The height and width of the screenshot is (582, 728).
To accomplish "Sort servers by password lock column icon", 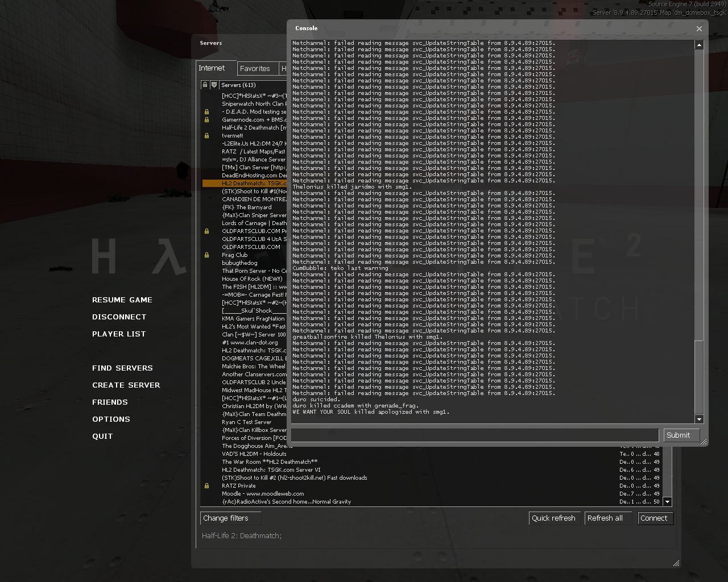I will [x=205, y=85].
